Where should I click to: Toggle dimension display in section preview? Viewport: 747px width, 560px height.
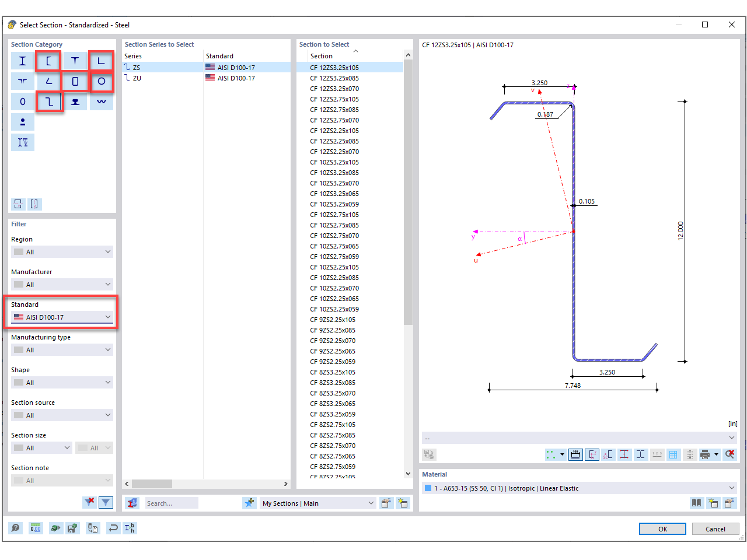575,454
